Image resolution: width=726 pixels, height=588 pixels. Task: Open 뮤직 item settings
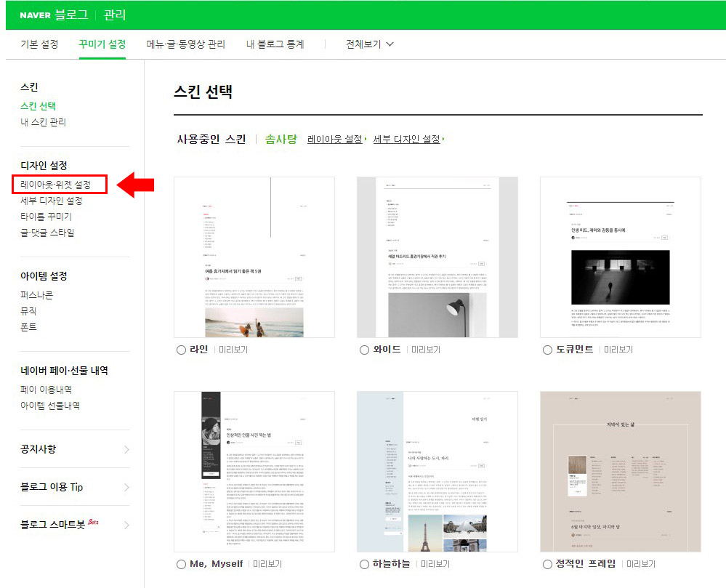pyautogui.click(x=28, y=310)
